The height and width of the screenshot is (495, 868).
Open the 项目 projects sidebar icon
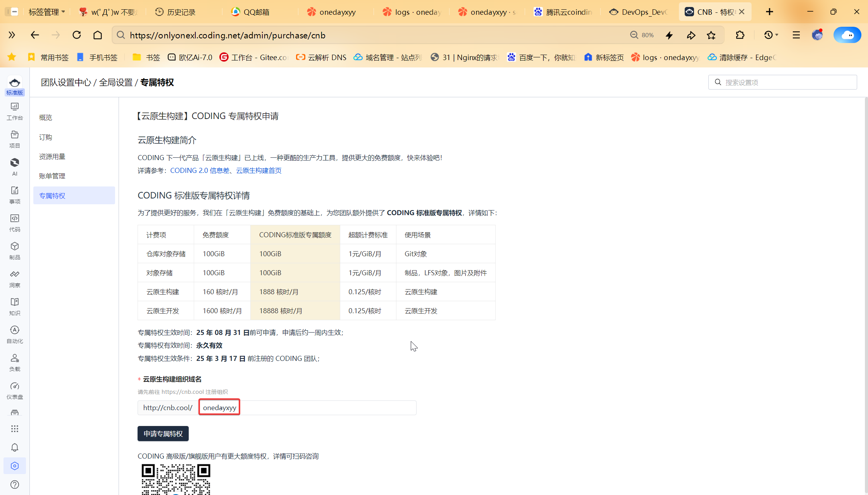click(15, 139)
